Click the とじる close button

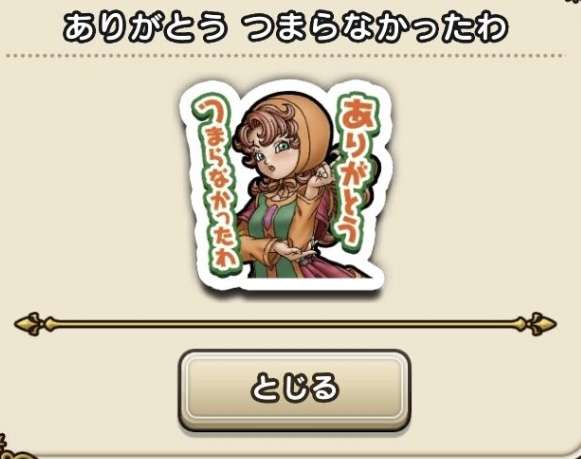point(294,390)
